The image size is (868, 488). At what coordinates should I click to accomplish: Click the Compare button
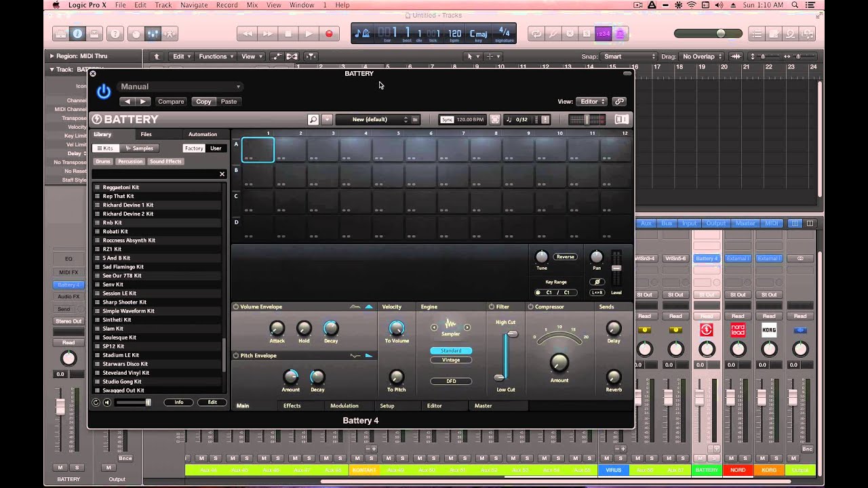click(171, 102)
